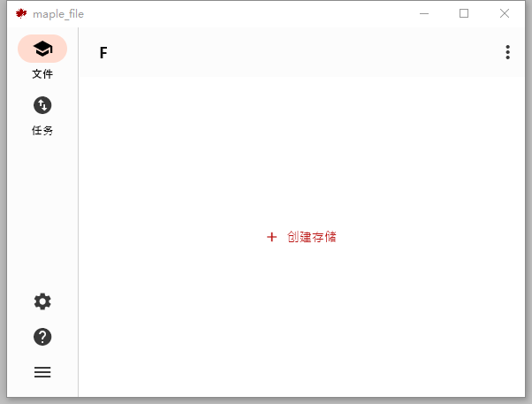The image size is (532, 404).
Task: Maximize the maple_file window
Action: (464, 13)
